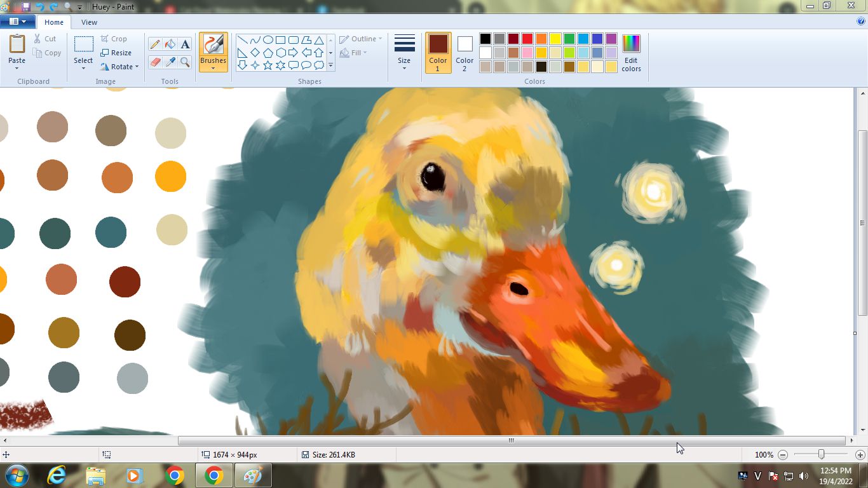Pick the Color picker eyedropper tool
The height and width of the screenshot is (488, 868).
pyautogui.click(x=170, y=62)
